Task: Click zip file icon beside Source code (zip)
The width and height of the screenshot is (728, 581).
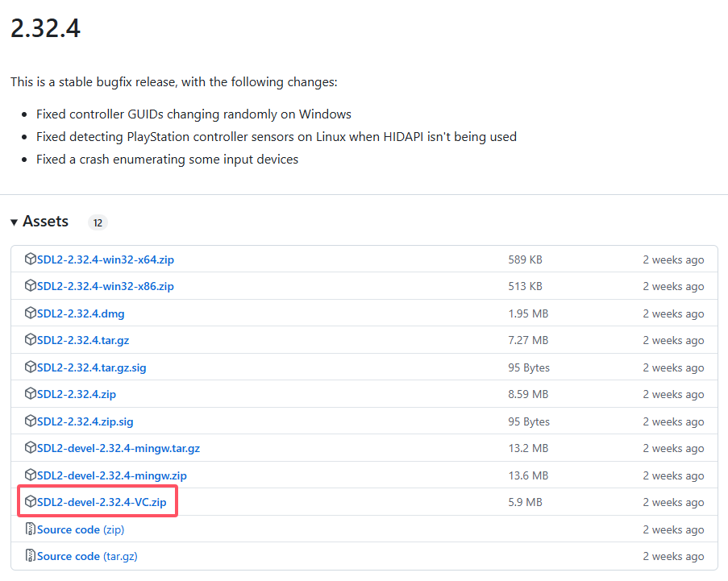Action: point(30,529)
